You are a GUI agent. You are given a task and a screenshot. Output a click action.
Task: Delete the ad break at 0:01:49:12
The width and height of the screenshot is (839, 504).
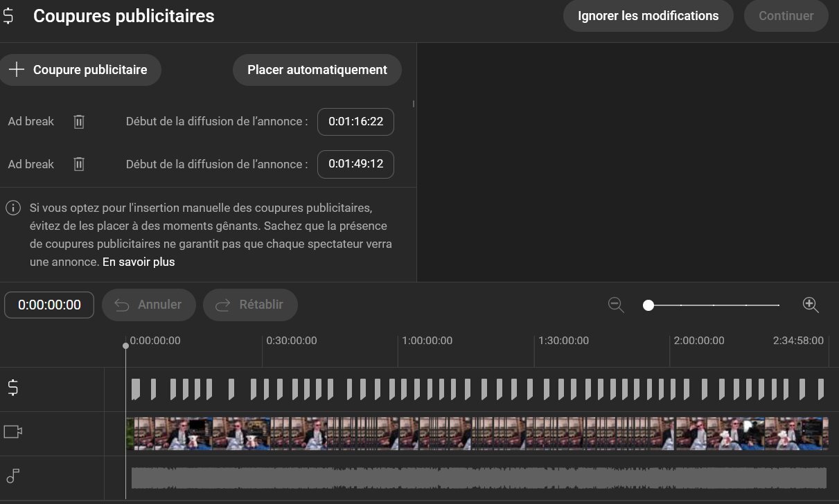tap(79, 165)
